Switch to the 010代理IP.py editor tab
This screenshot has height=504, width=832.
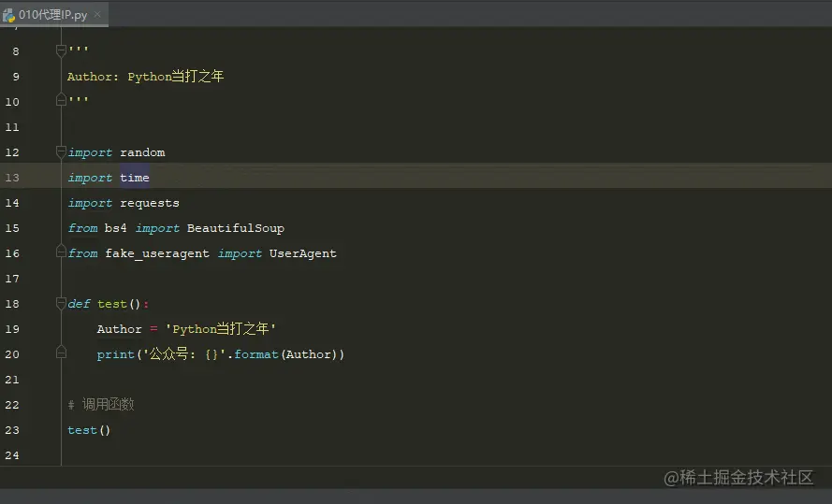click(x=53, y=14)
